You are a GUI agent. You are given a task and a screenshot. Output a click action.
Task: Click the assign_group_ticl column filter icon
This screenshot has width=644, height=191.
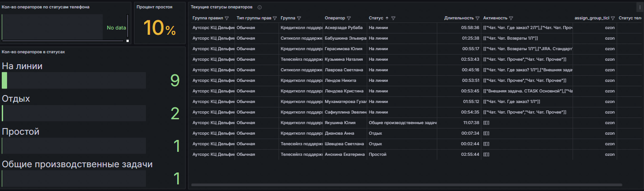613,18
